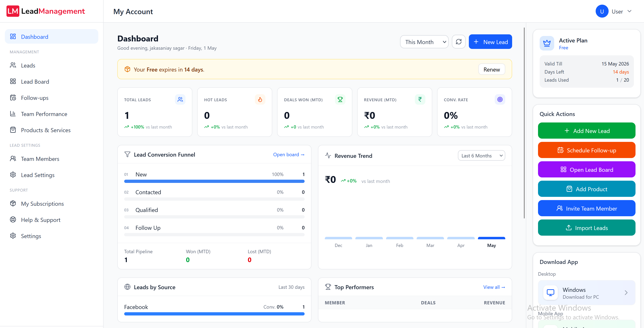Click the Total Leads people icon

pyautogui.click(x=180, y=99)
